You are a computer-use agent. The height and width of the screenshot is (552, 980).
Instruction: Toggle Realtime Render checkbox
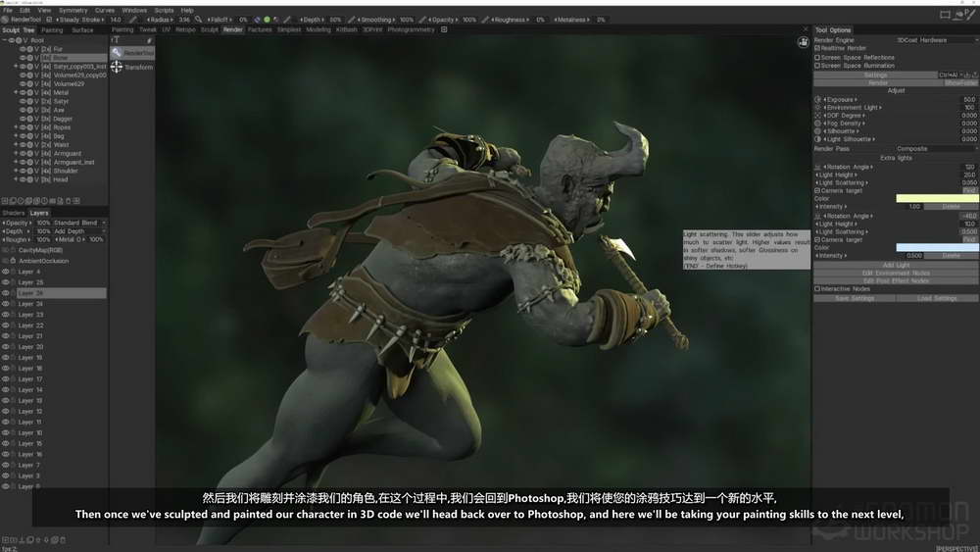817,48
